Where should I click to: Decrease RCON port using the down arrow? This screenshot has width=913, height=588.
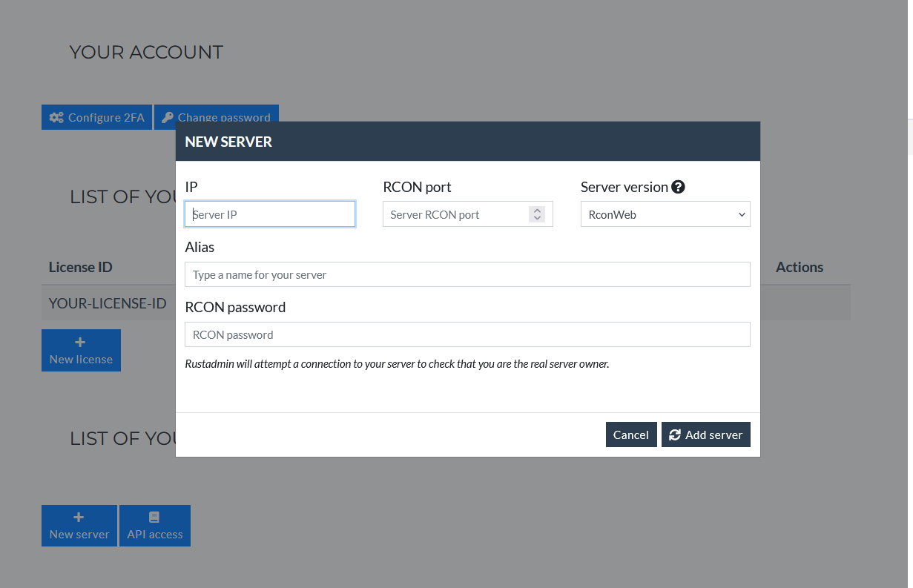click(537, 219)
